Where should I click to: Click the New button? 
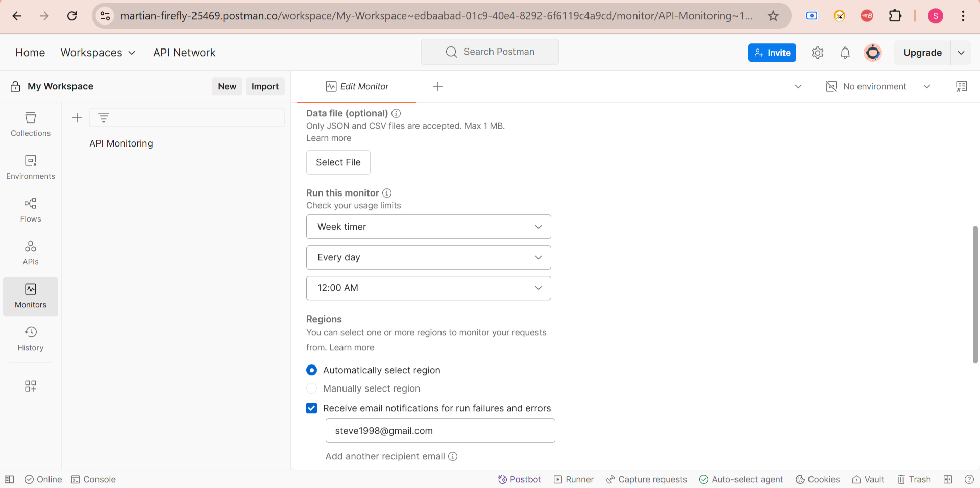pyautogui.click(x=227, y=87)
